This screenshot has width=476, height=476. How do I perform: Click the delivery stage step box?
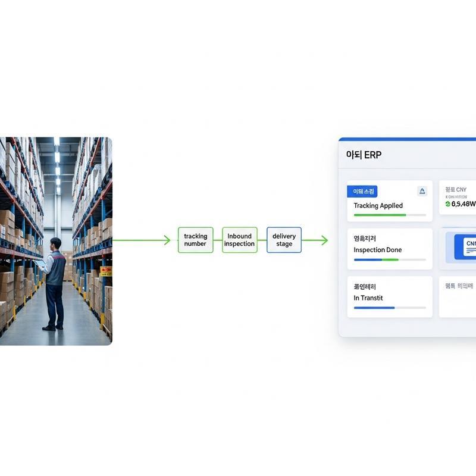point(284,240)
